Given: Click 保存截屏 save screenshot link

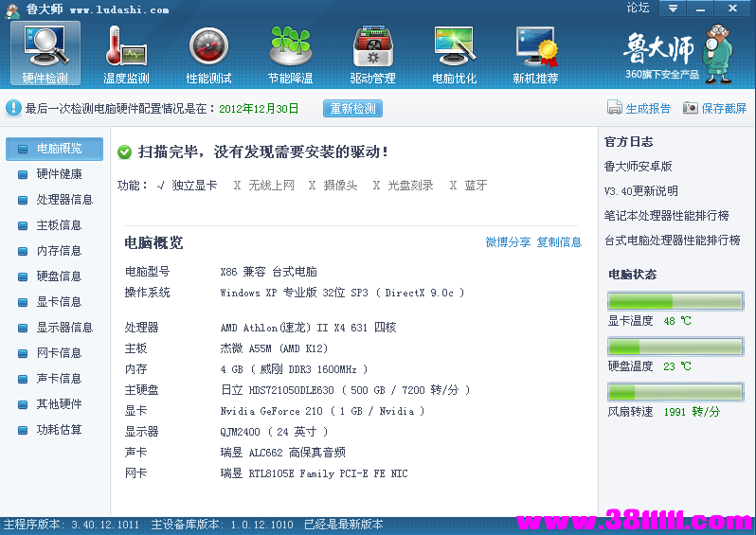Looking at the screenshot, I should coord(724,109).
